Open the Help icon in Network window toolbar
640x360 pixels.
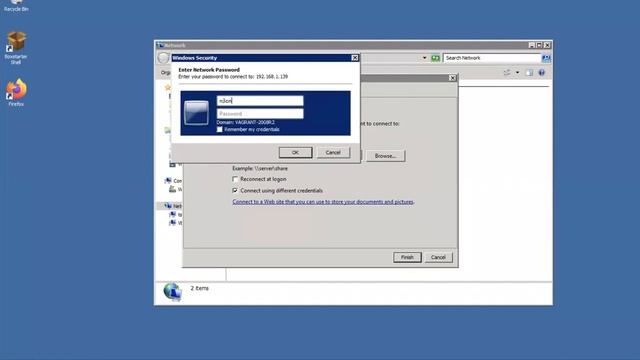542,73
